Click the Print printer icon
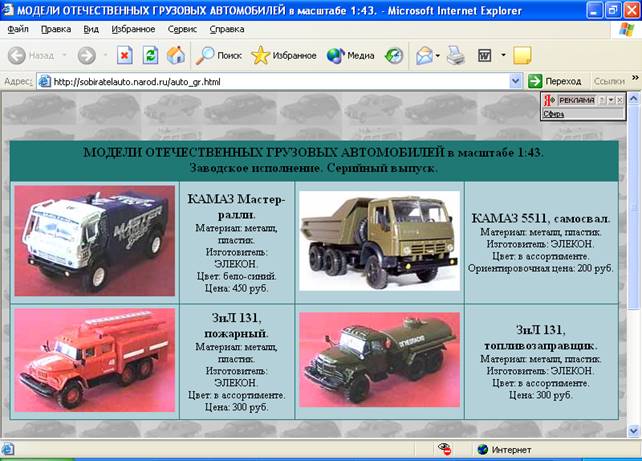Image resolution: width=642 pixels, height=461 pixels. pos(456,55)
